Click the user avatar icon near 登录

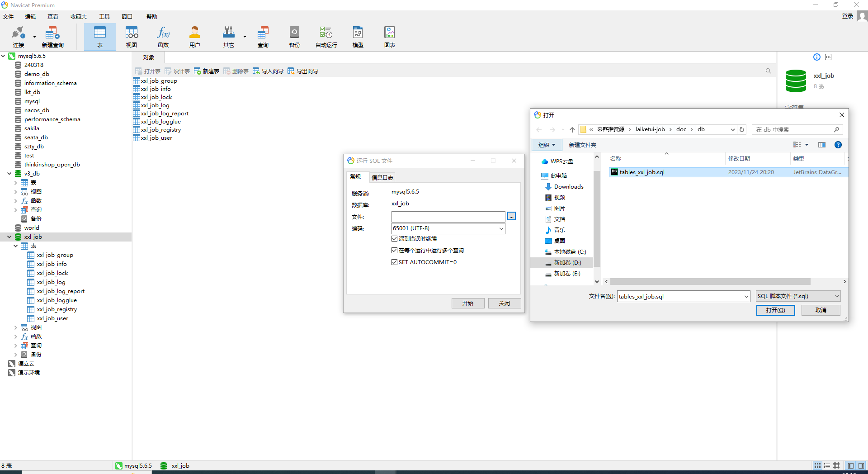click(x=862, y=16)
